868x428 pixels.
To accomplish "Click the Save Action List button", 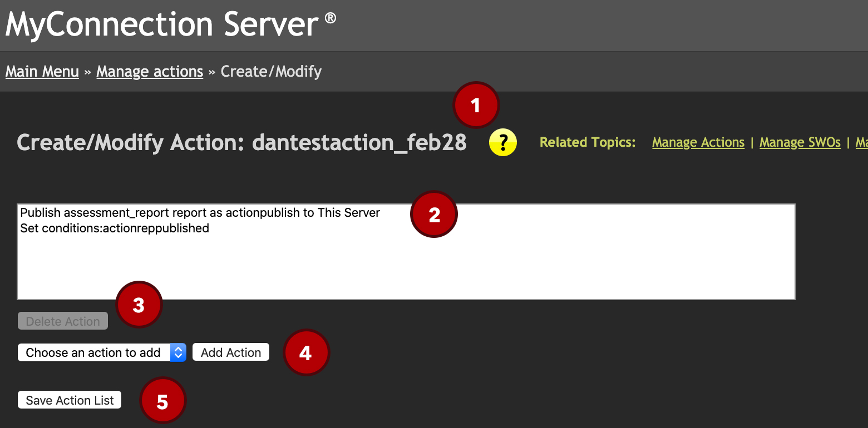I will click(x=70, y=400).
